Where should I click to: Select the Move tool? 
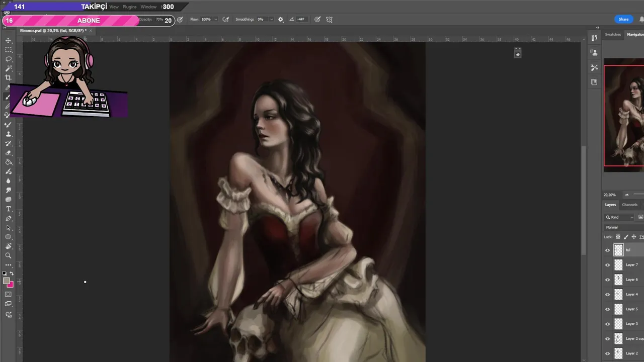point(8,40)
